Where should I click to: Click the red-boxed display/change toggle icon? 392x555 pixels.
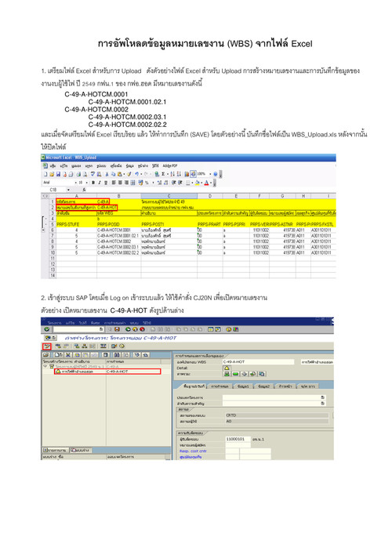(x=47, y=346)
